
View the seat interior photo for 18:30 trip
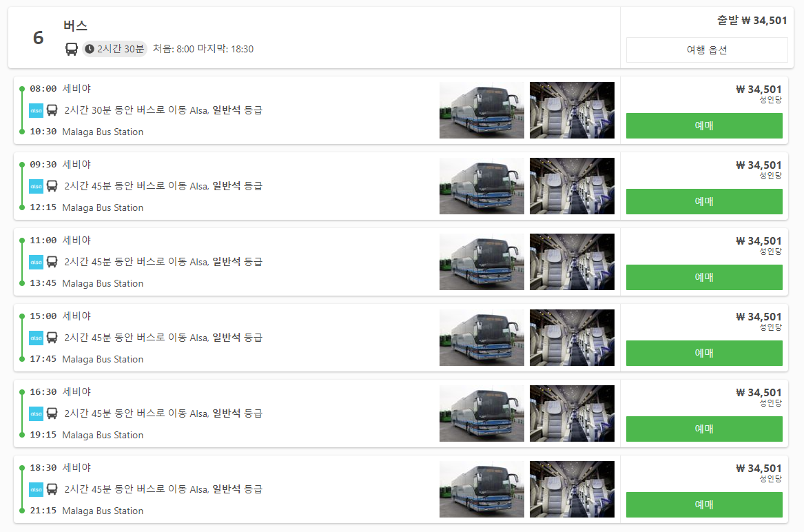572,489
